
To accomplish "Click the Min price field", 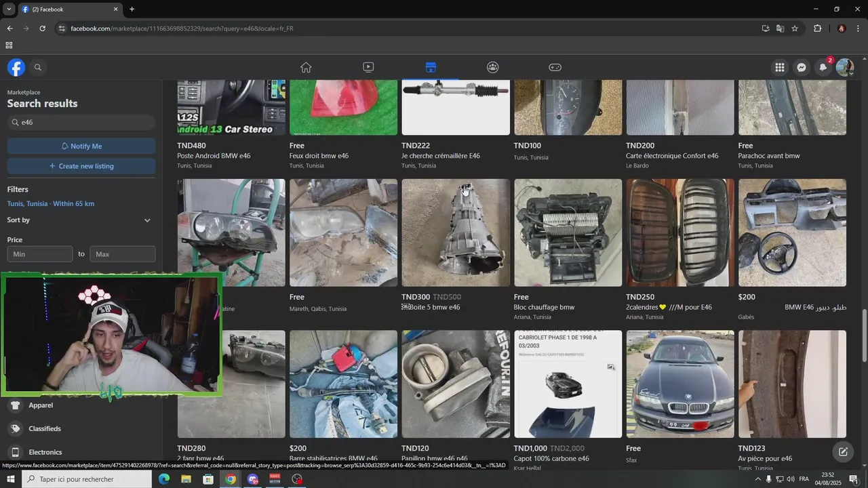I will [40, 254].
